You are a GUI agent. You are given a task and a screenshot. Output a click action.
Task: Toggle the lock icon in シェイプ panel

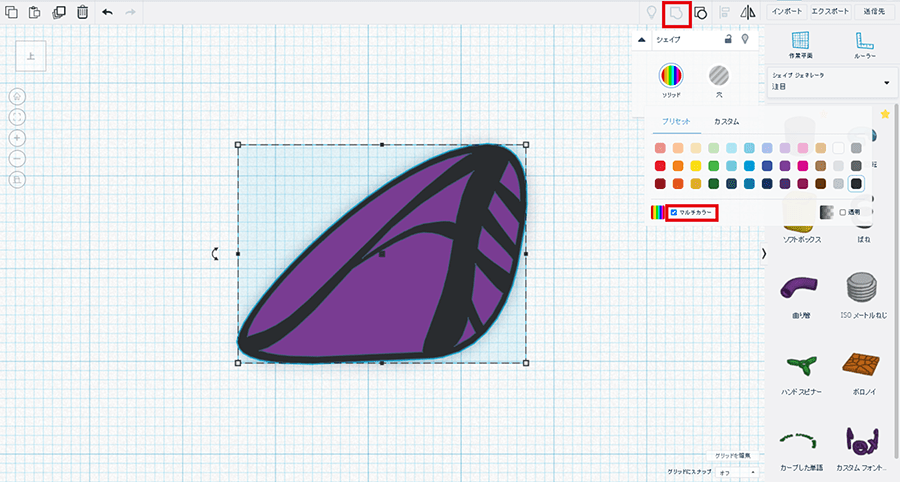(x=728, y=39)
